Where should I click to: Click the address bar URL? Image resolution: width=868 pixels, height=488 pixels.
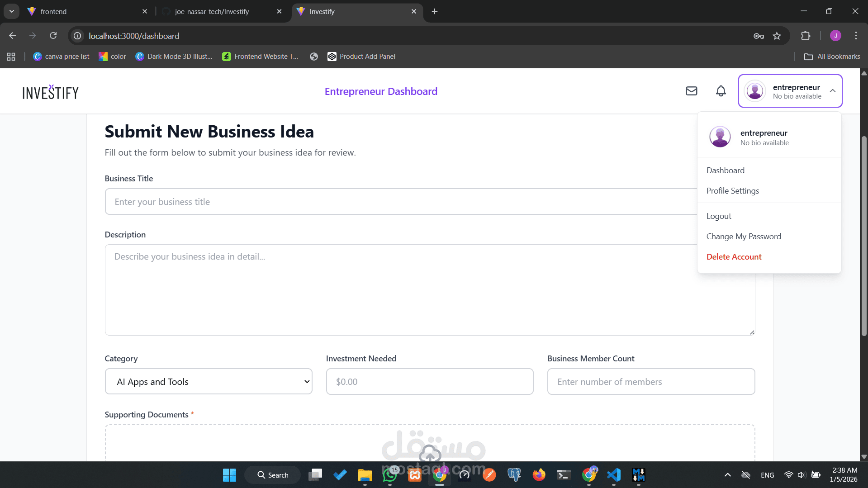point(134,36)
